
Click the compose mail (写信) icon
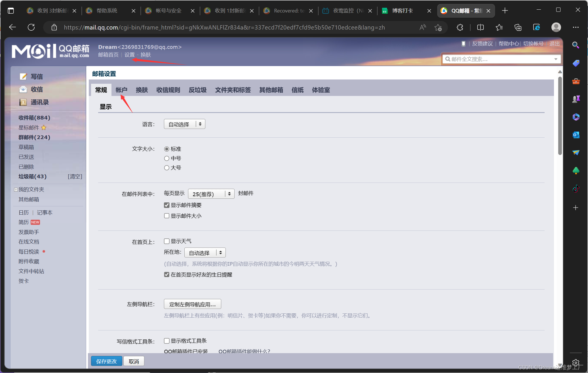point(23,76)
